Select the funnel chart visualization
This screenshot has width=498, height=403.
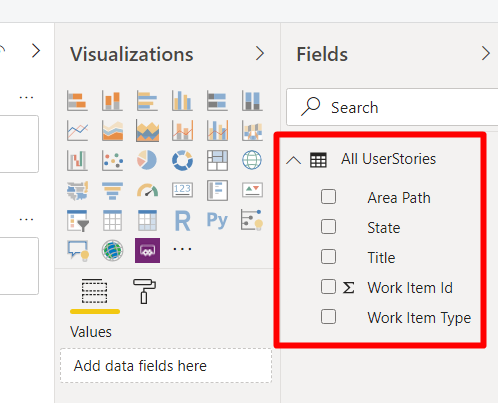[112, 190]
